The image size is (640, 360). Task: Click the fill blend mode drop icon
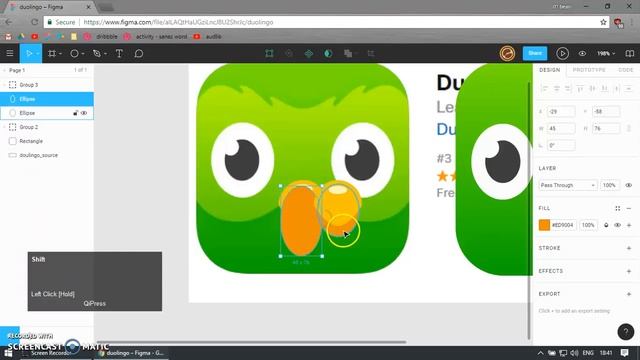coord(606,225)
